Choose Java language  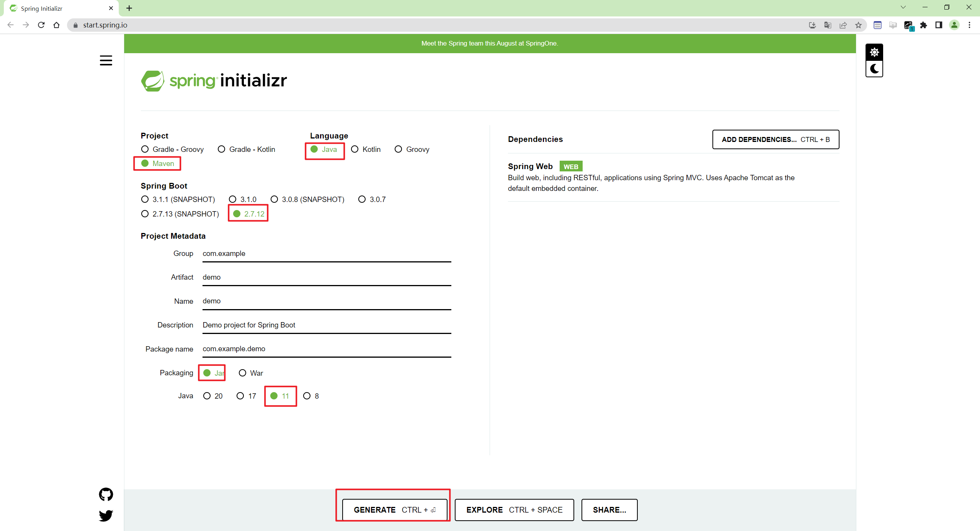[323, 149]
